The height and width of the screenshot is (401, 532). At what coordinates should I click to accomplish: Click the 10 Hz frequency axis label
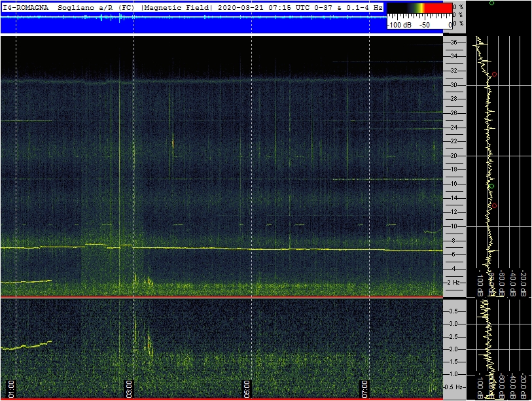click(453, 226)
